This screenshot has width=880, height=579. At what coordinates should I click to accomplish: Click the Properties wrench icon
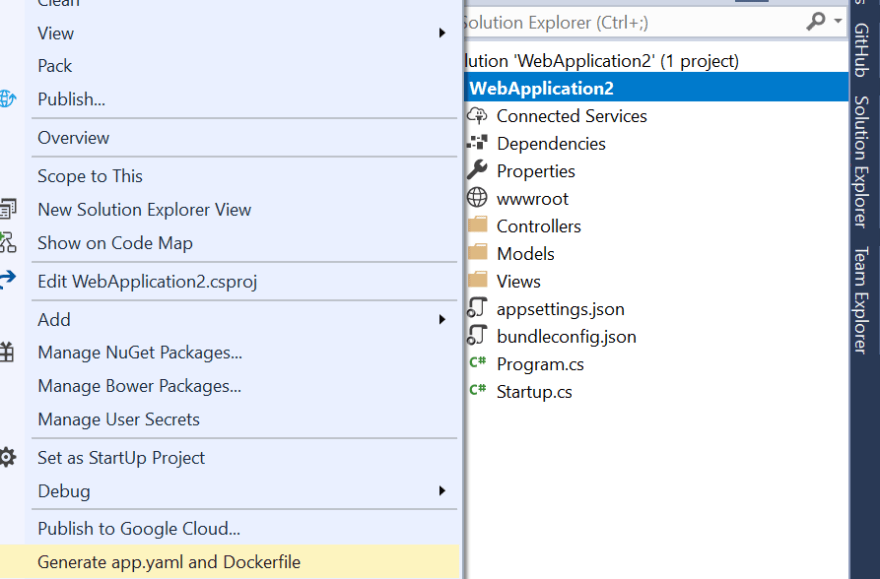(x=477, y=171)
